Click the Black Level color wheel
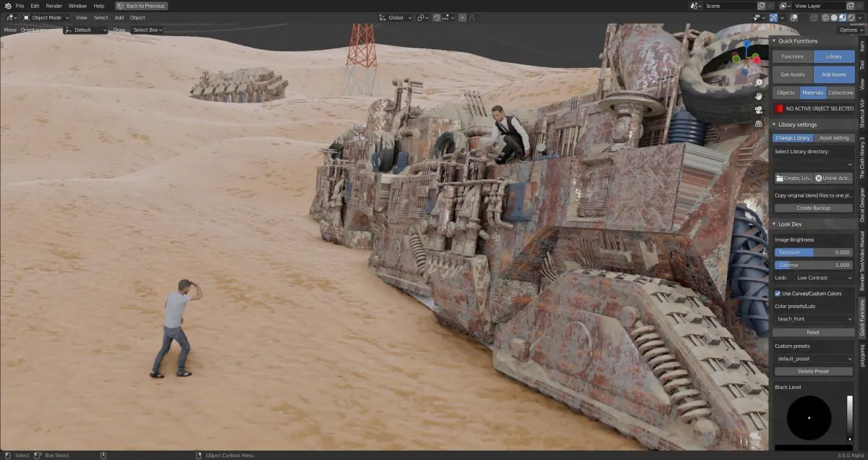 (809, 418)
